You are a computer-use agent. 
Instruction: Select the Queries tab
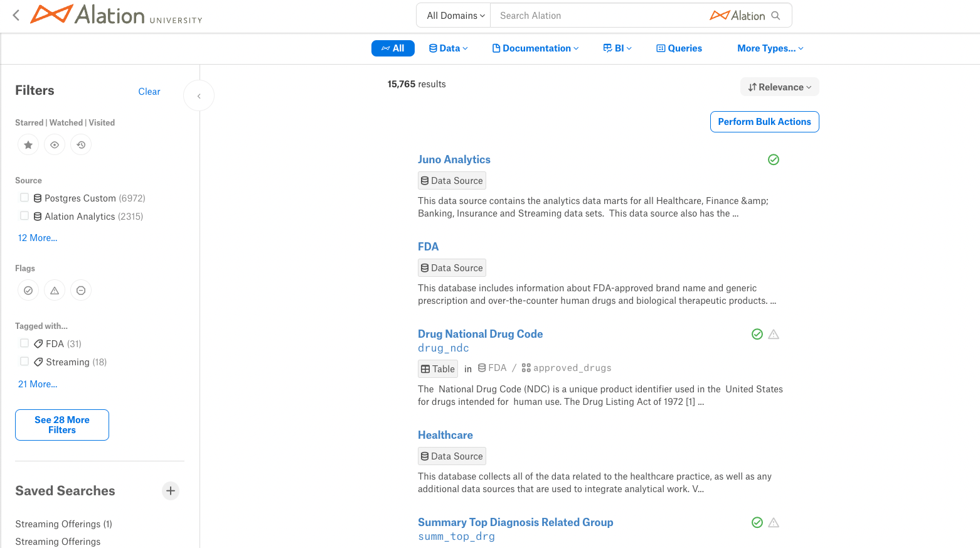(x=679, y=48)
